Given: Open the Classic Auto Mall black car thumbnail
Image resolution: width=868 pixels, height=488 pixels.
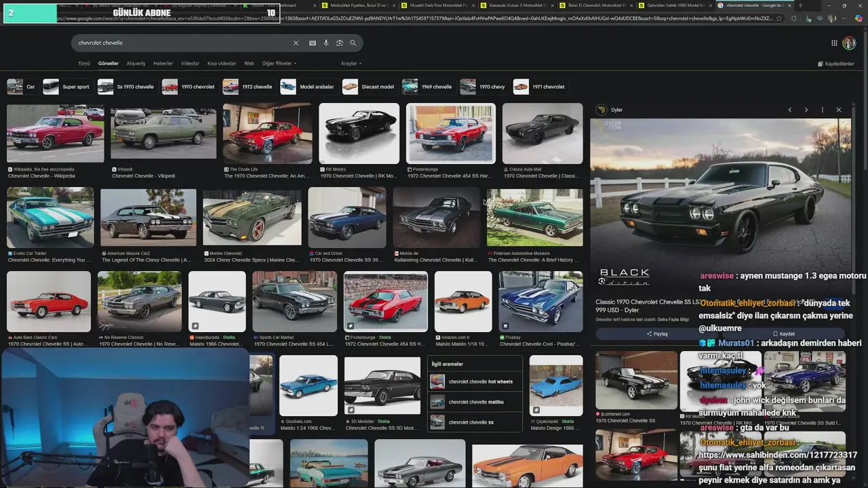Looking at the screenshot, I should point(542,134).
